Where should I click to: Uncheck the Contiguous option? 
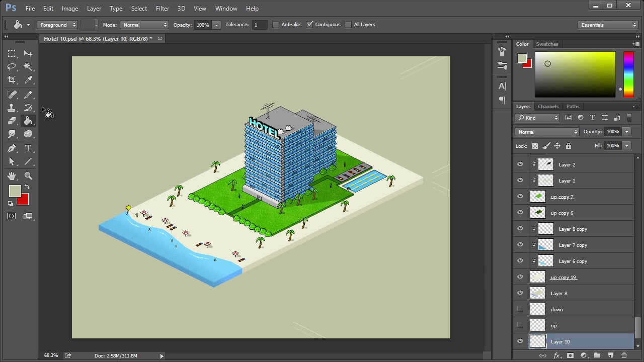tap(310, 25)
